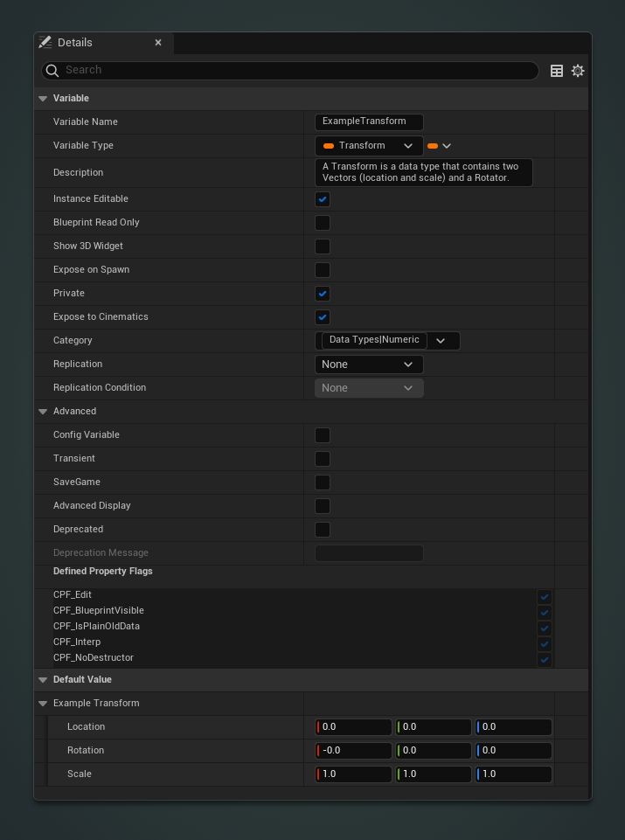Toggle the Expose on Spawn checkbox
The height and width of the screenshot is (840, 625).
323,269
